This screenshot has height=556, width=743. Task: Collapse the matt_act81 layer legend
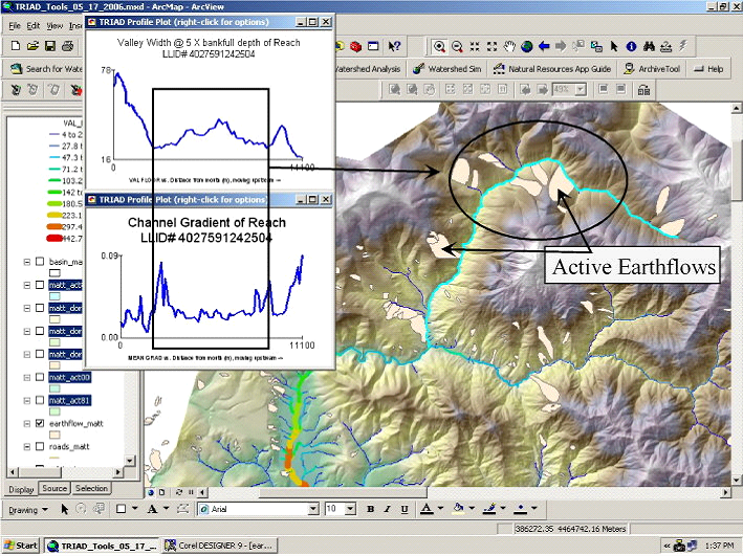tap(27, 401)
